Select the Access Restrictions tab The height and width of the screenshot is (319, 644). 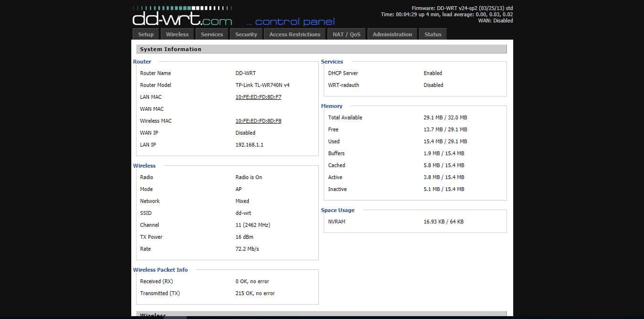[295, 34]
